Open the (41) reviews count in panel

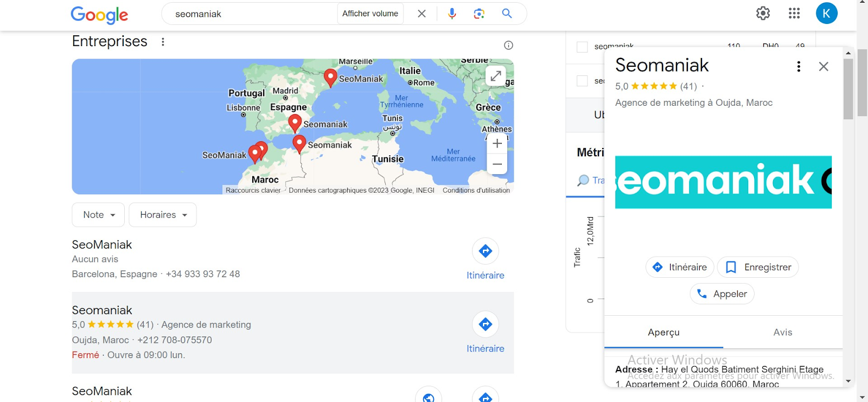point(688,86)
